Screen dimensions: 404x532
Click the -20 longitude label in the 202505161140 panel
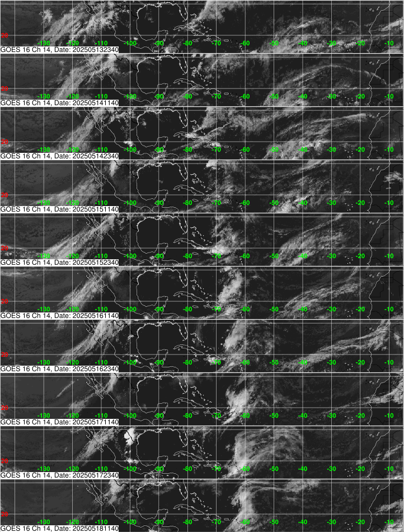pos(360,310)
